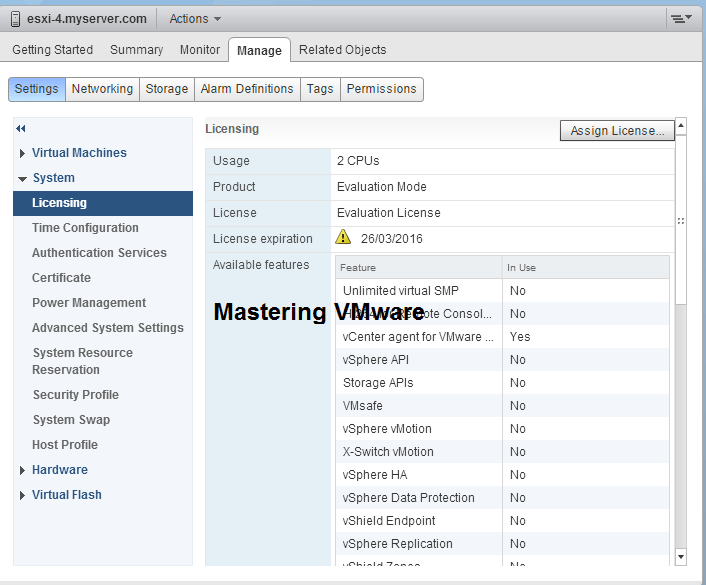Open the Actions dropdown menu

[x=195, y=19]
